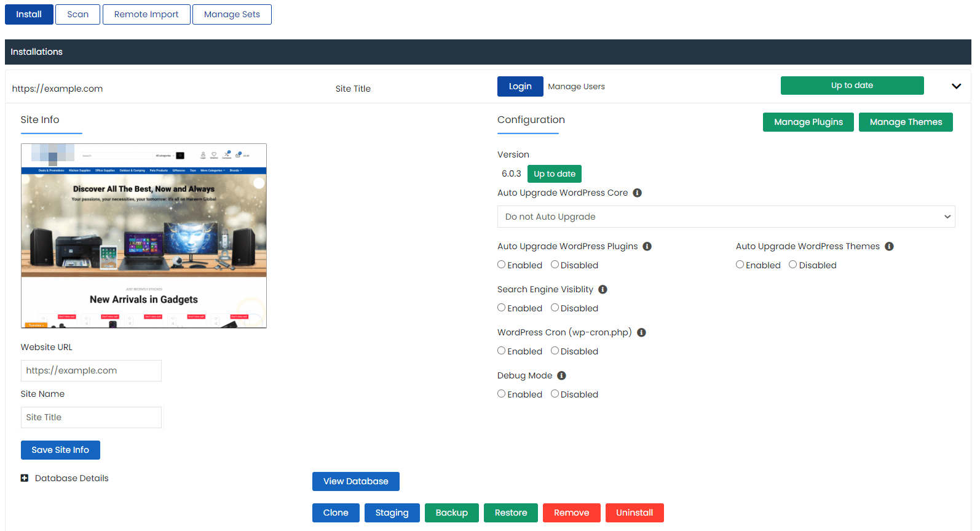Open the website preview thumbnail
This screenshot has width=980, height=531.
(x=144, y=236)
